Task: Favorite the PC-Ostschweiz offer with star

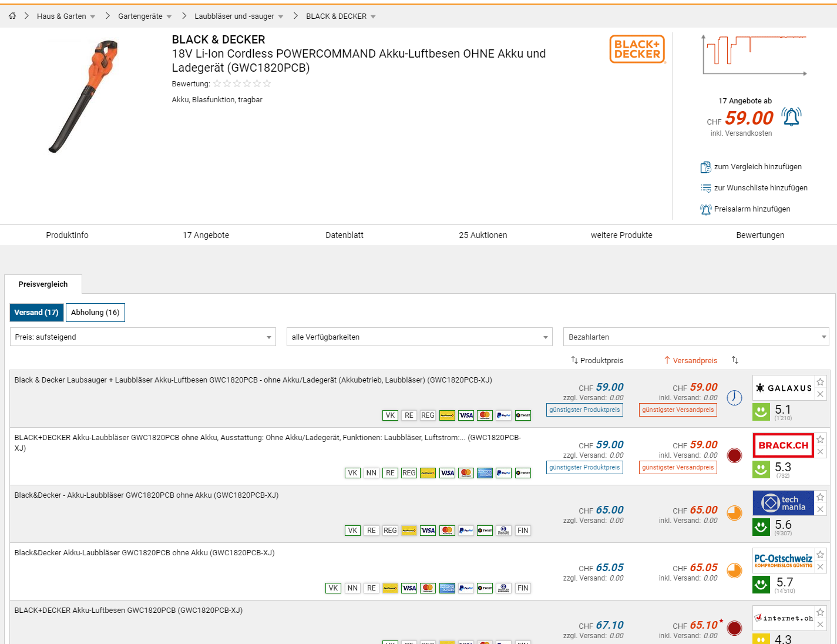Action: point(821,555)
